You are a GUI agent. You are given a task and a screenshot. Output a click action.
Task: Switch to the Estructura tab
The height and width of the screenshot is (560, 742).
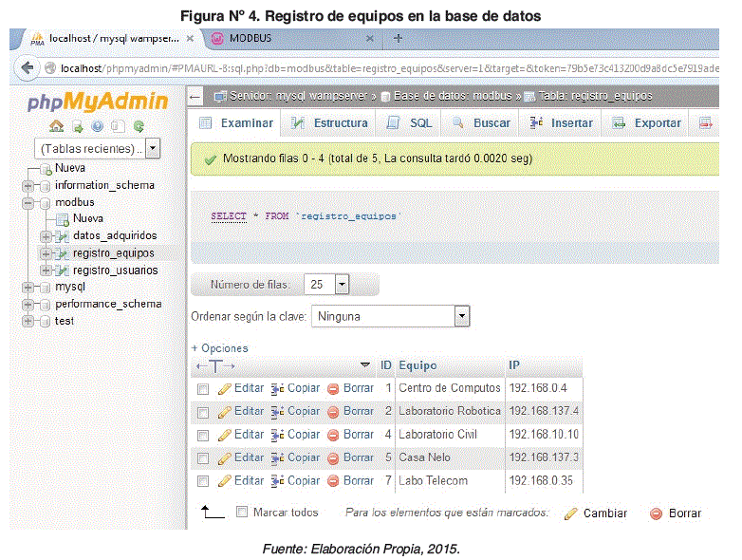[329, 123]
